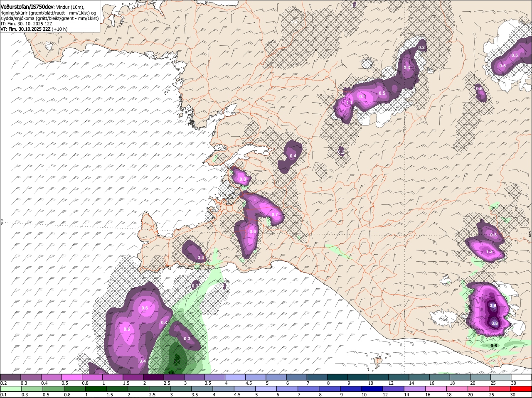Click the 'Vindur (10m)' text in the header
The width and height of the screenshot is (532, 398).
tap(70, 7)
